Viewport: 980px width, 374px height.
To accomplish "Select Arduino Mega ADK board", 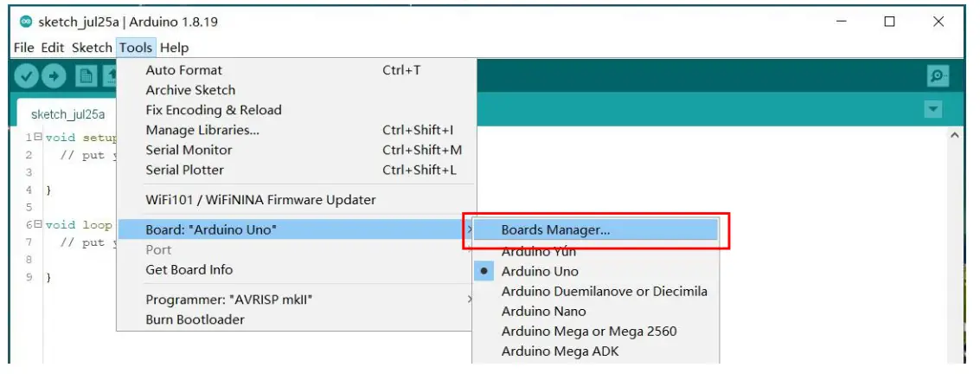I will [x=596, y=351].
